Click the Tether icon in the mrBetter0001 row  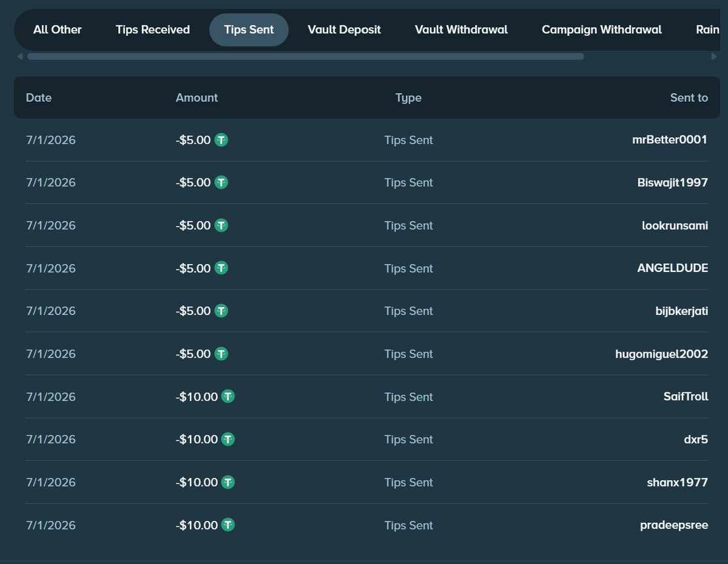(x=221, y=140)
